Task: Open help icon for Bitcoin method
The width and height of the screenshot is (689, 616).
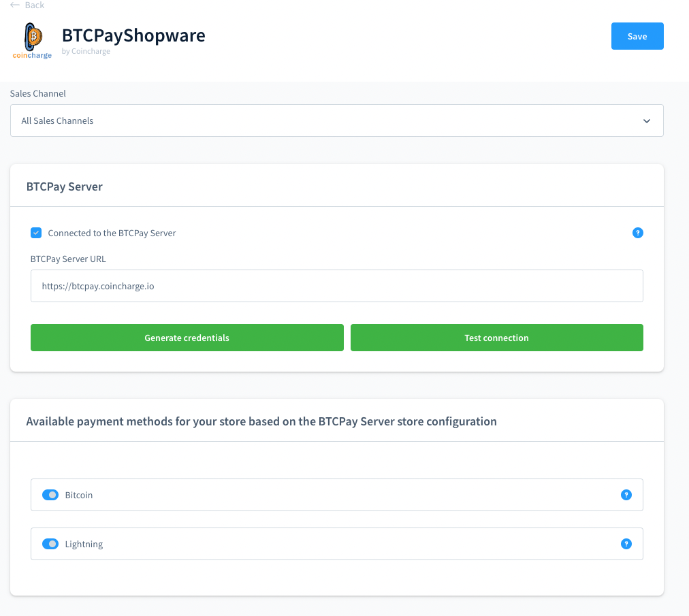Action: coord(626,495)
